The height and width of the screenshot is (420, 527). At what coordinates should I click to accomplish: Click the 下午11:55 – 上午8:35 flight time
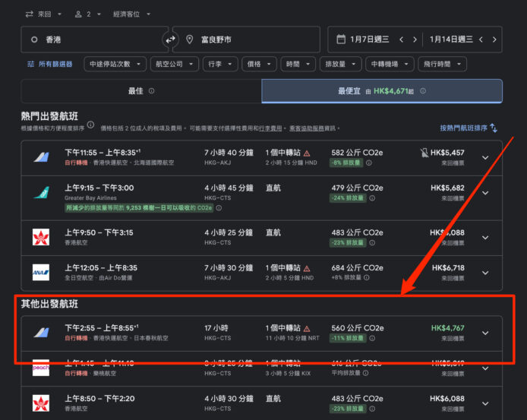(x=103, y=153)
